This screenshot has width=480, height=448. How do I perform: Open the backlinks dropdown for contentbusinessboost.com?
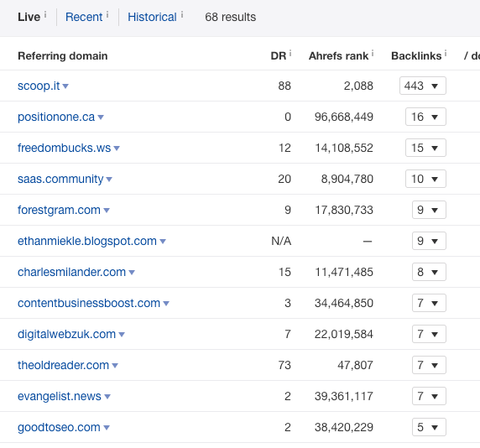[x=429, y=303]
